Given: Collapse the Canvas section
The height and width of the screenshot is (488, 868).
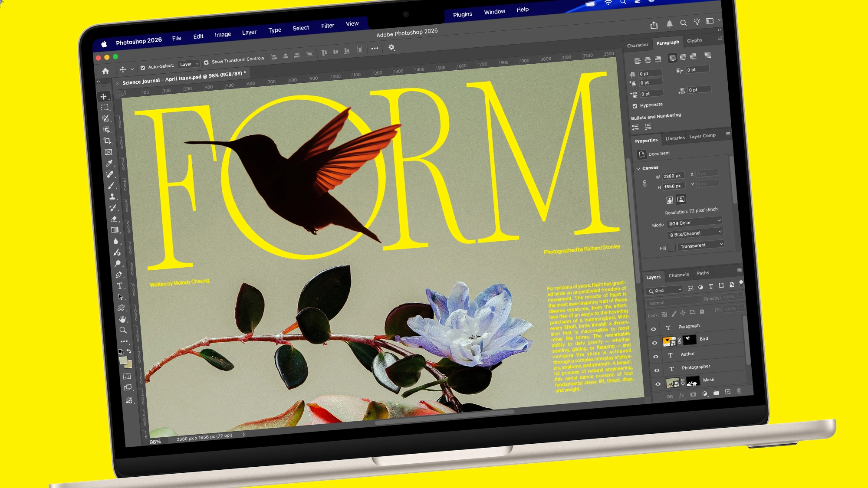Looking at the screenshot, I should [638, 168].
